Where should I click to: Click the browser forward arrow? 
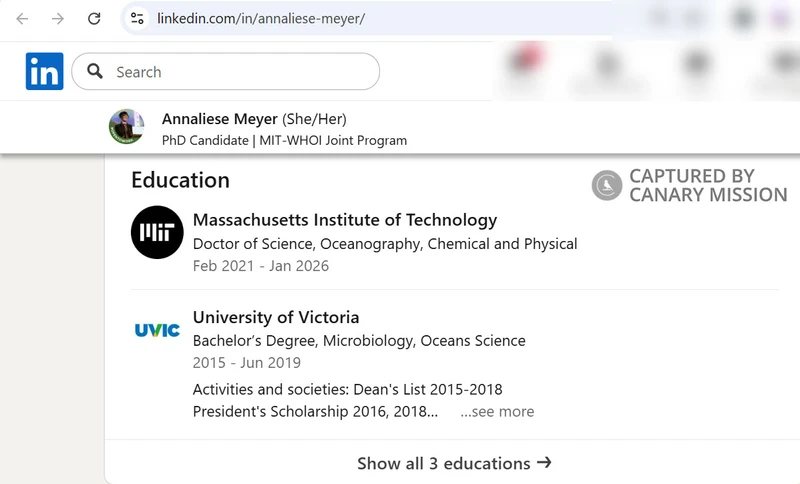click(x=58, y=19)
